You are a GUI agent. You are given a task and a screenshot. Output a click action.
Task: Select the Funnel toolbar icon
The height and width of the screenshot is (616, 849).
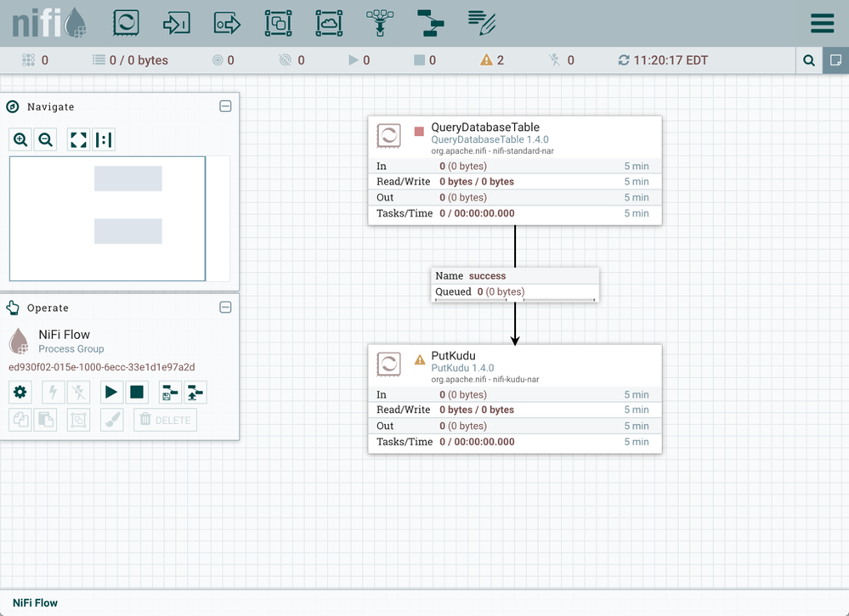pyautogui.click(x=380, y=23)
